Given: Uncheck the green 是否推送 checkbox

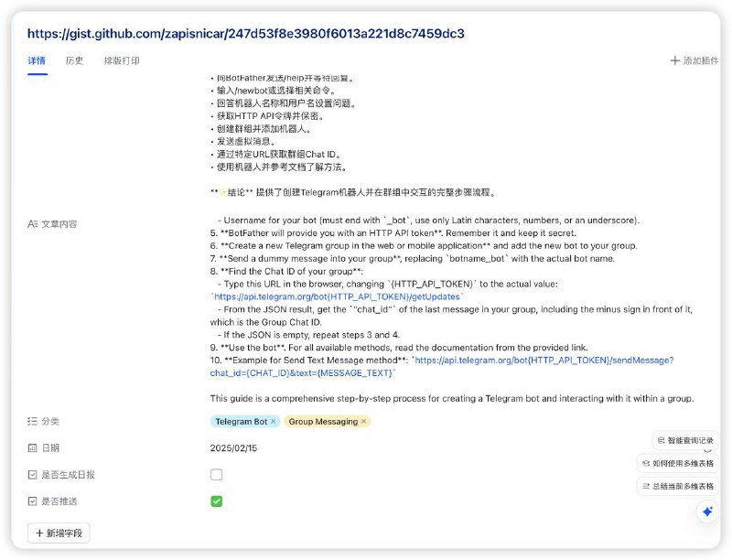Looking at the screenshot, I should pyautogui.click(x=216, y=501).
